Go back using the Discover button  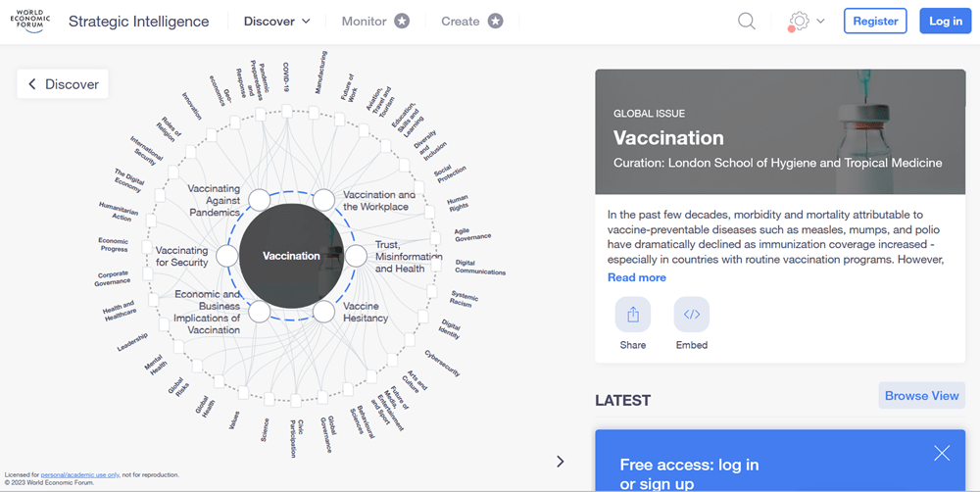(x=63, y=84)
